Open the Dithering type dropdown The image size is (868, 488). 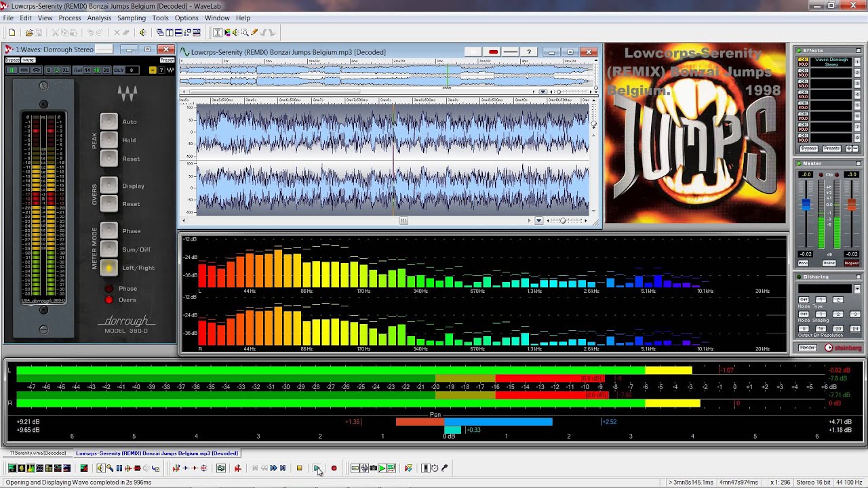[857, 289]
